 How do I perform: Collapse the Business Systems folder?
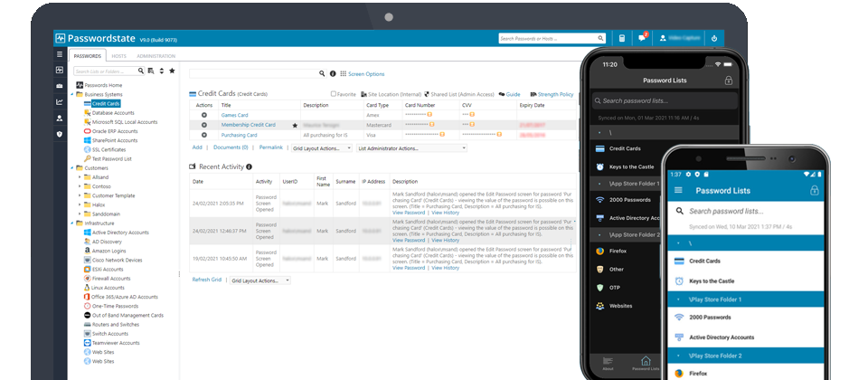[72, 95]
